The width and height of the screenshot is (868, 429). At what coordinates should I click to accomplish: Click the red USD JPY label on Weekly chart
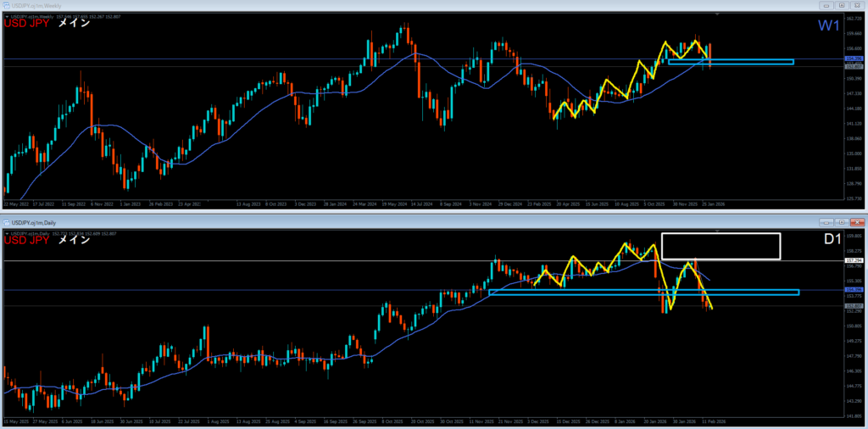[26, 24]
